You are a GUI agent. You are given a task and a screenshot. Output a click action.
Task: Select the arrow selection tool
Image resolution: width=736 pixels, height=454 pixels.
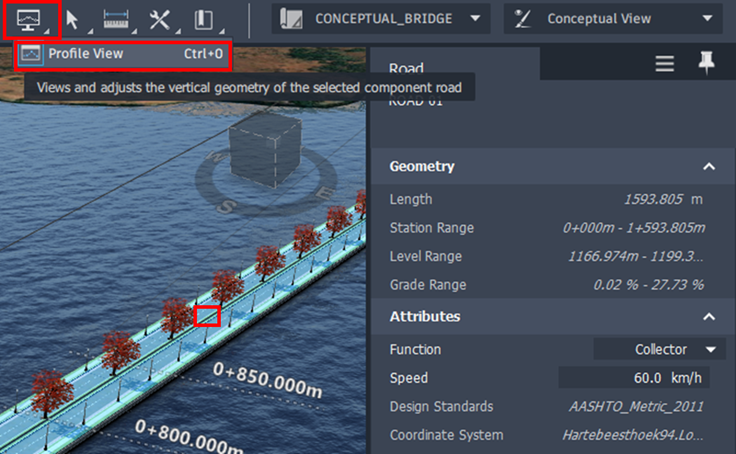[72, 20]
